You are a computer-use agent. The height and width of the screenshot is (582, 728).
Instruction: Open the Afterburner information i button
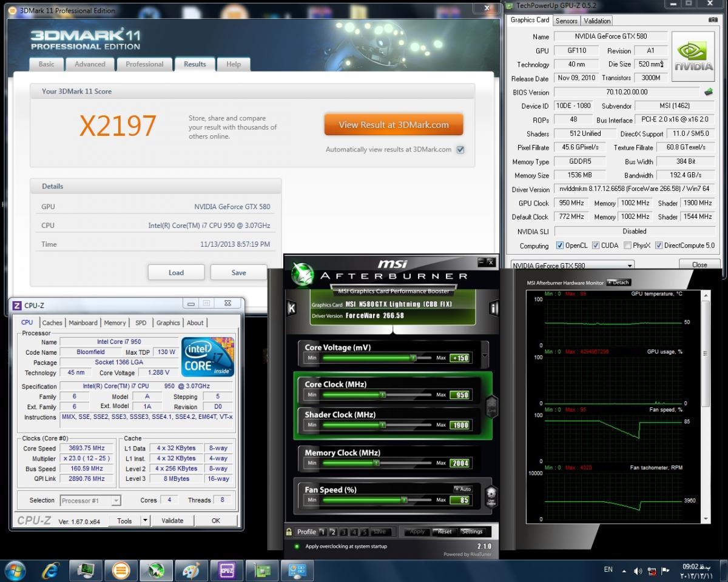coord(493,308)
